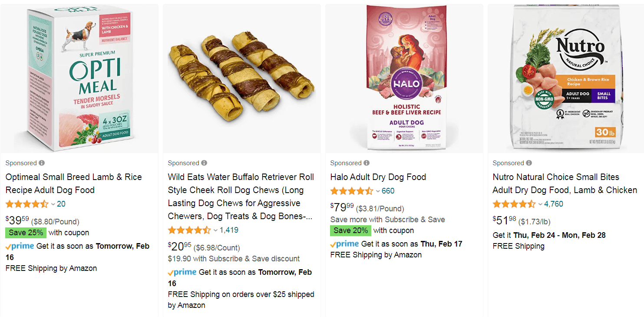644x317 pixels.
Task: Click the Sponsored info icon on the Halo listing
Action: [367, 163]
